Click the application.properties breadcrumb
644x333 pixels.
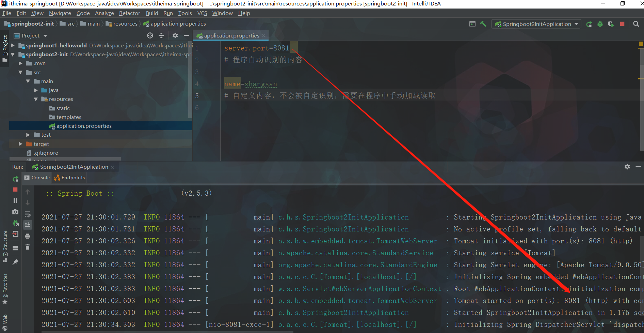click(x=175, y=24)
